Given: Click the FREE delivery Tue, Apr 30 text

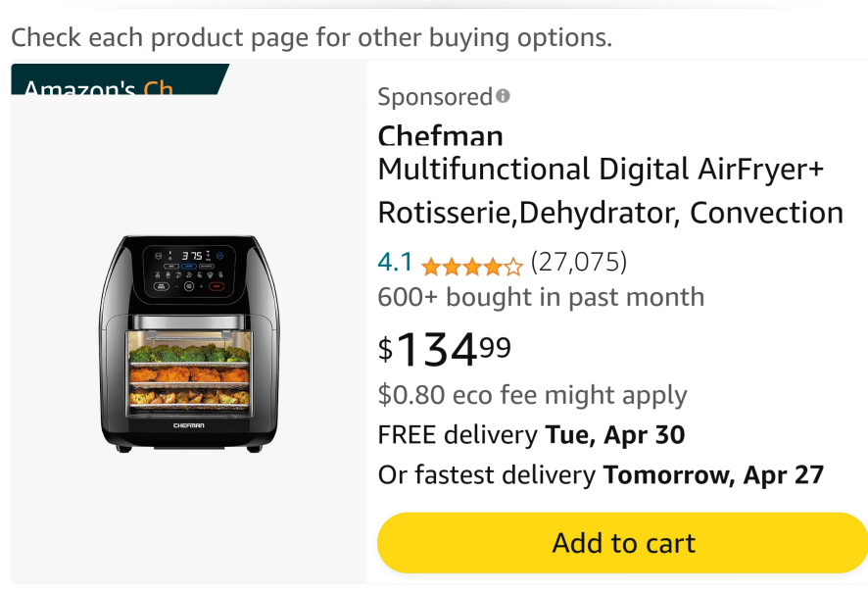Looking at the screenshot, I should (x=531, y=434).
